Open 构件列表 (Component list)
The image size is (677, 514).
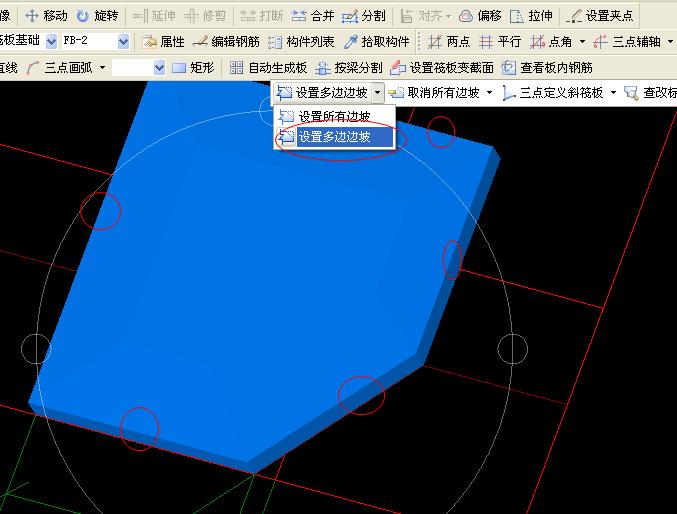pos(301,41)
